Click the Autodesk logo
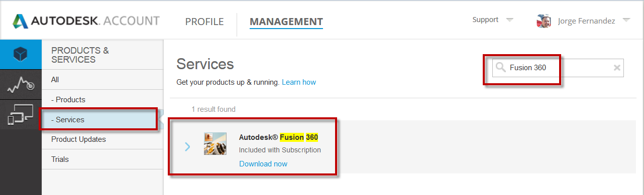 [21, 22]
